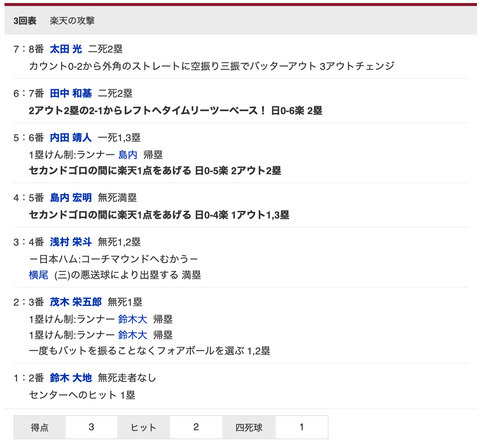The width and height of the screenshot is (480, 443).
Task: Click the 3回表 inning header label
Action: [x=25, y=21]
